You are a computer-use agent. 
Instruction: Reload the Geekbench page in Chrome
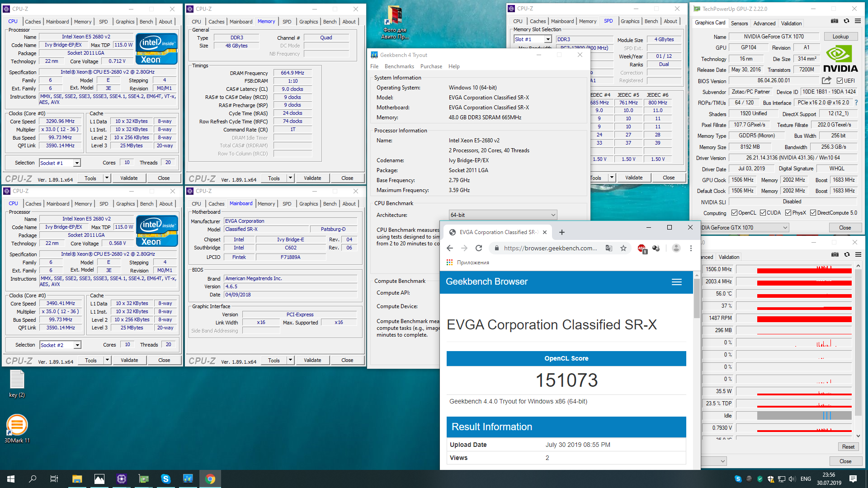[x=479, y=248]
